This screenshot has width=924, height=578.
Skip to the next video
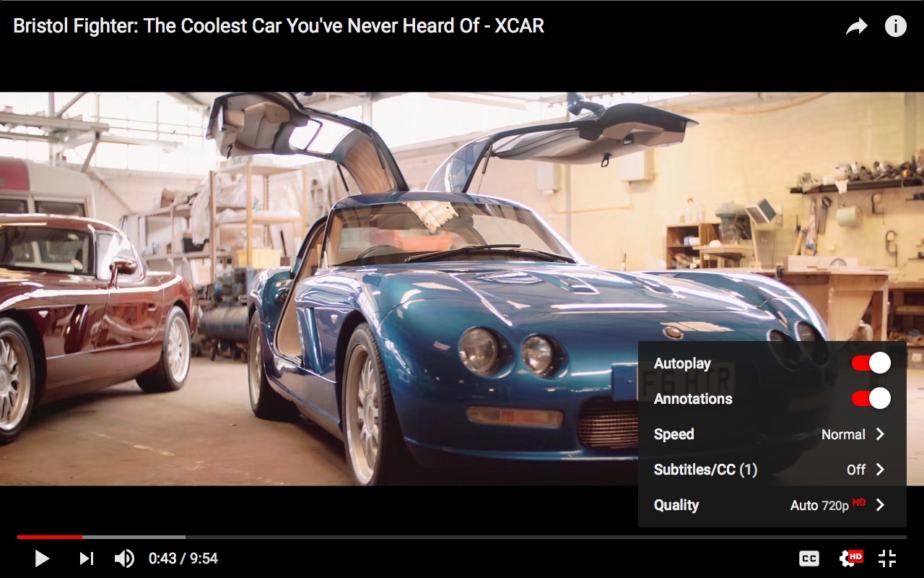pyautogui.click(x=87, y=558)
